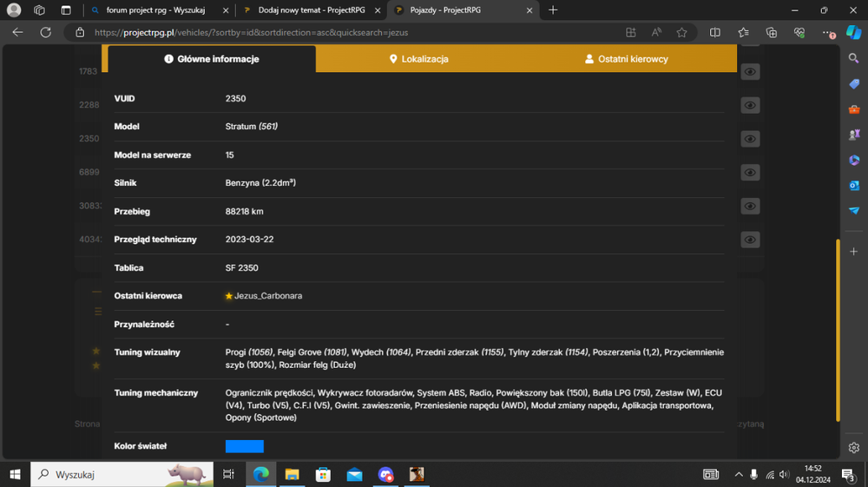This screenshot has width=868, height=487.
Task: Toggle read aloud in the address bar
Action: tap(656, 33)
